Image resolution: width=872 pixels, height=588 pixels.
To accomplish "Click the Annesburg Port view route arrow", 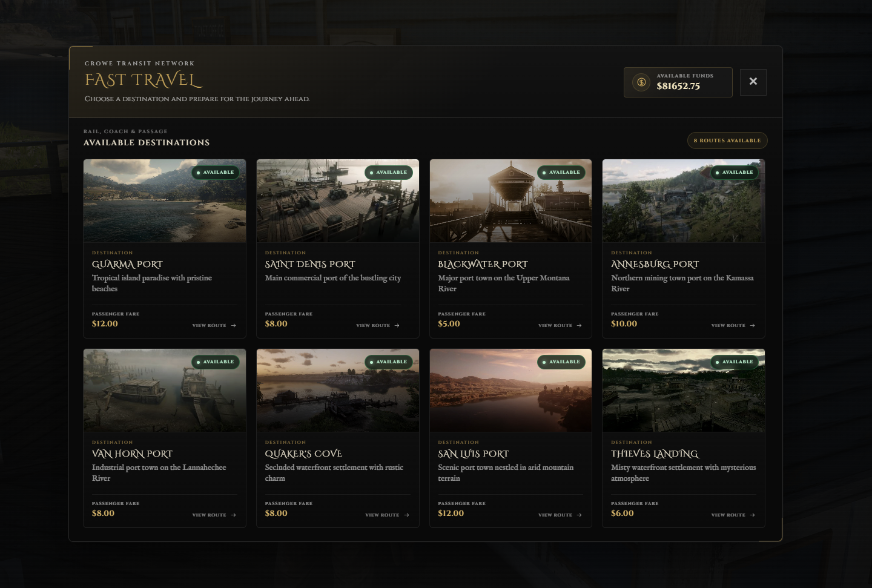I will 752,326.
